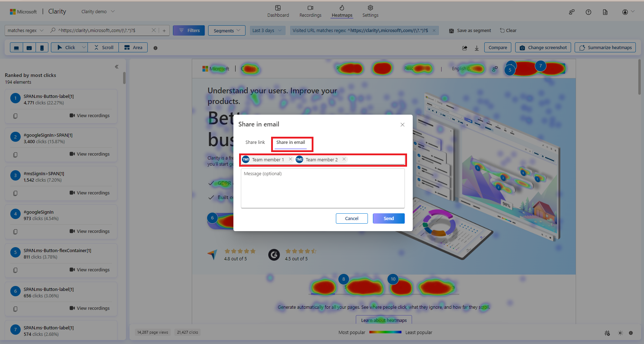The image size is (644, 344).
Task: Select the Area heatmap type
Action: (x=133, y=48)
